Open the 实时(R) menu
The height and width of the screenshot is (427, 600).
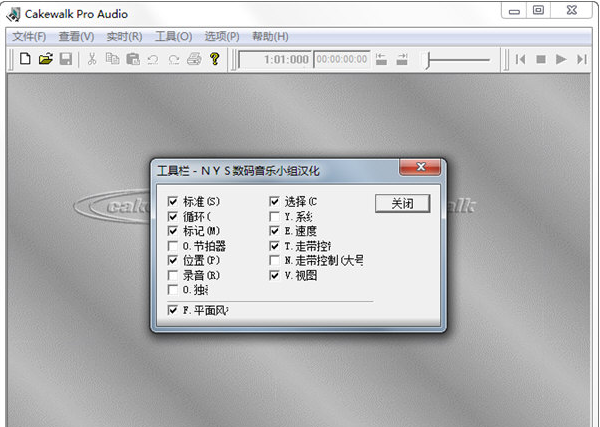point(124,37)
